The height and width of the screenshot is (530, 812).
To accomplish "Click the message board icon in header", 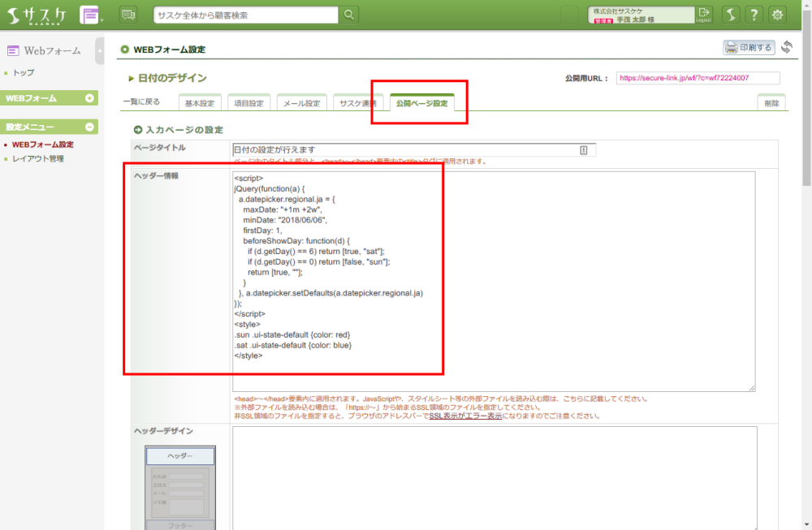I will [127, 15].
